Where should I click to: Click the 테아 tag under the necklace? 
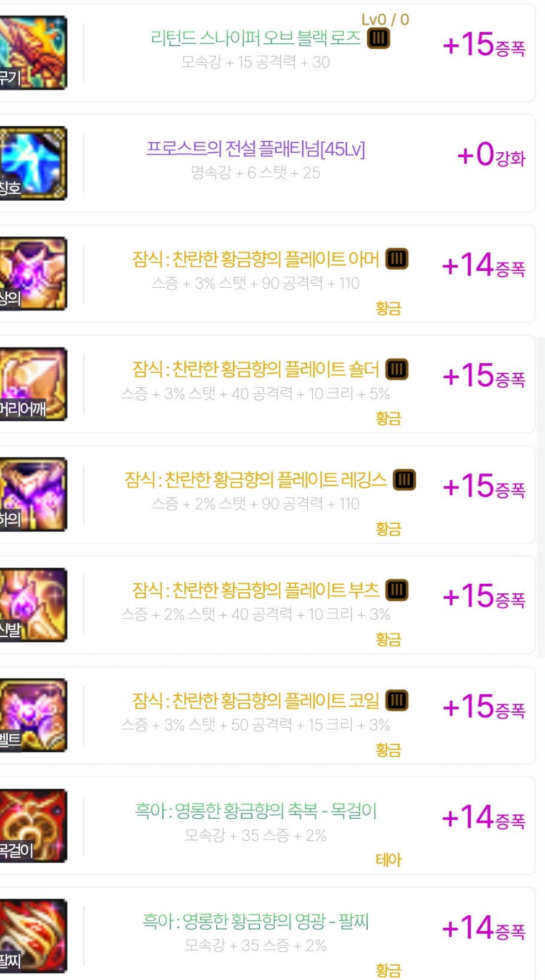[388, 860]
